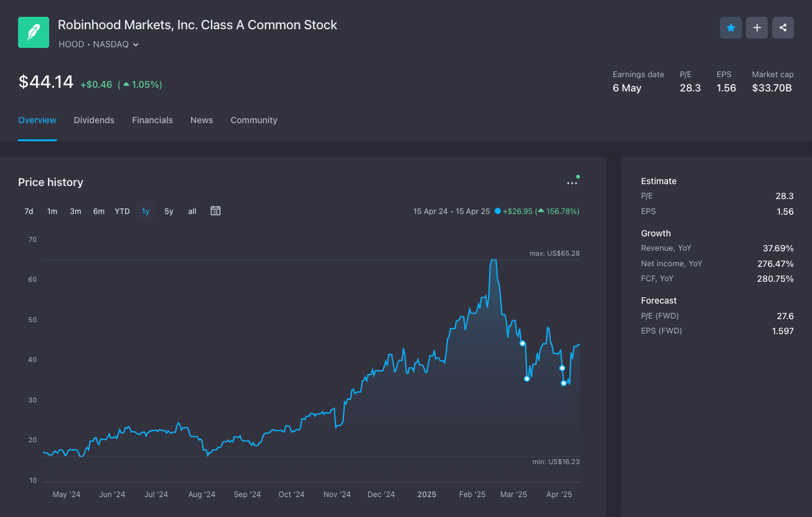The image size is (812, 517).
Task: Switch to the Dividends tab
Action: pos(94,120)
